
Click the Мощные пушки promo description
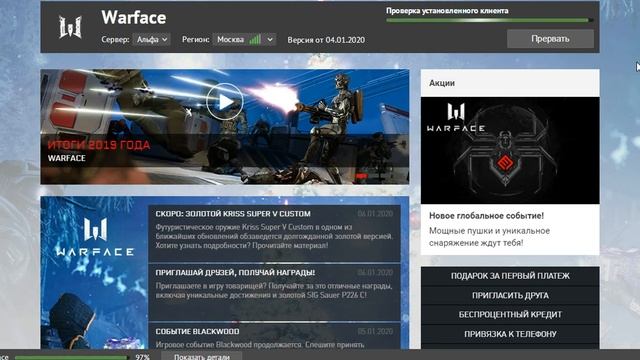click(489, 237)
